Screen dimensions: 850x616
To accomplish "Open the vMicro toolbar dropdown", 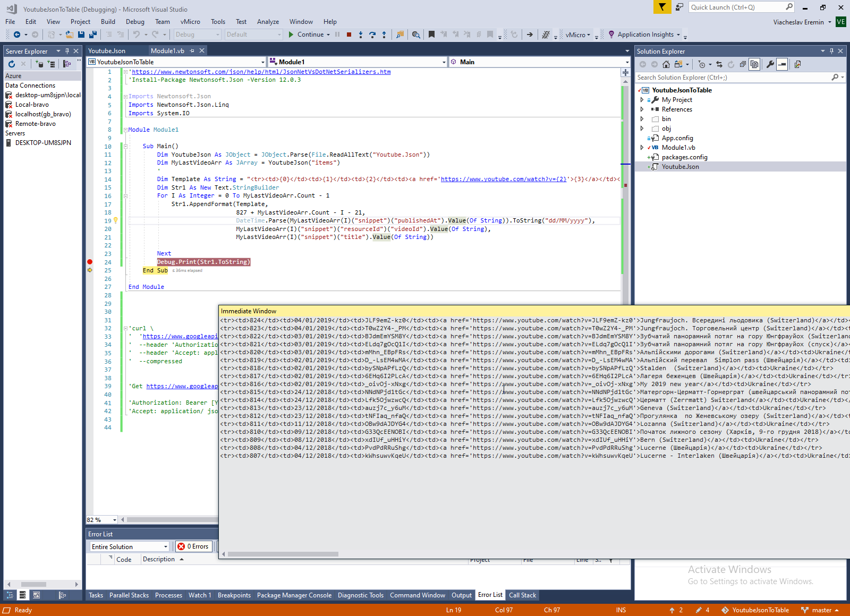I will point(577,35).
